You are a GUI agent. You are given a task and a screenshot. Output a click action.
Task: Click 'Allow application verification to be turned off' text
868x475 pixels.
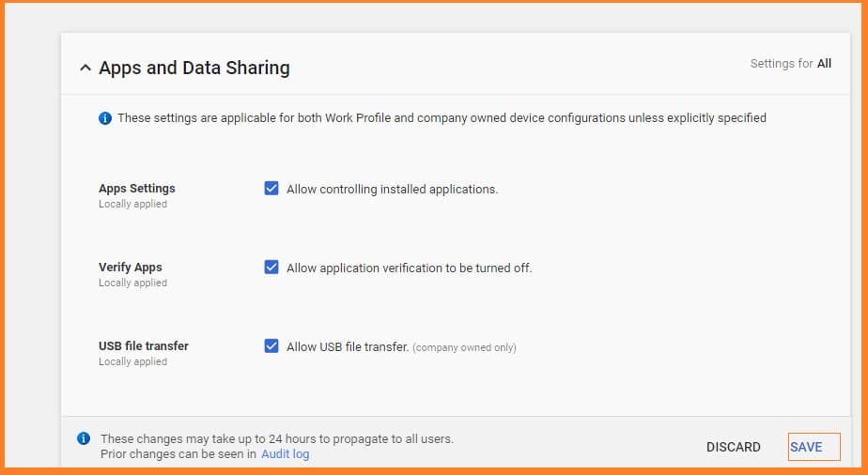coord(409,268)
